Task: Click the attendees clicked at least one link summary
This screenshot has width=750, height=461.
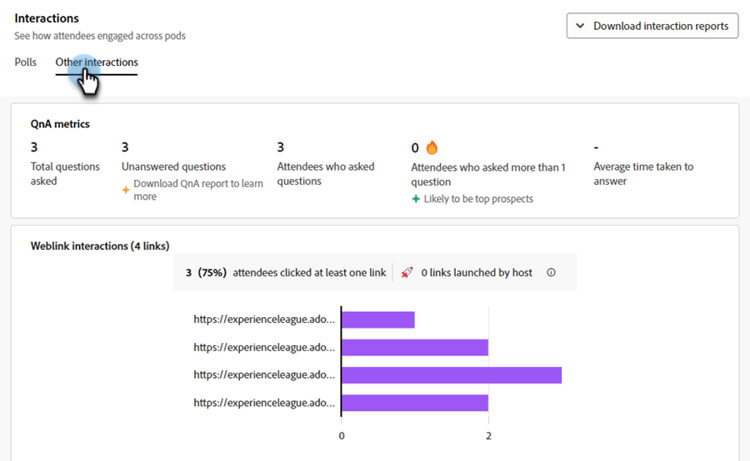Action: 285,272
